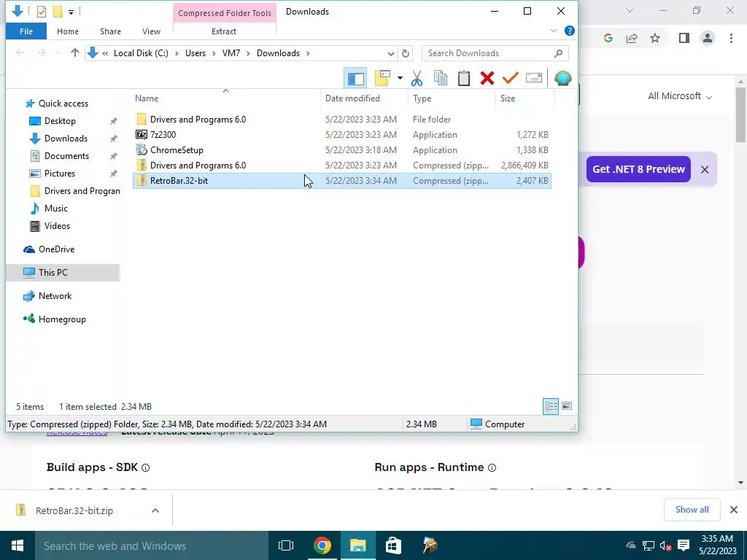This screenshot has height=560, width=747.
Task: Close the Chrome downloads bar
Action: (x=734, y=510)
